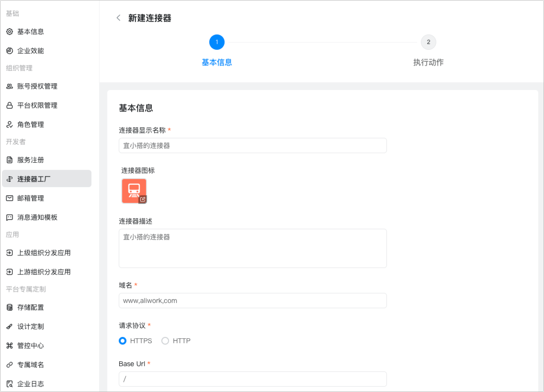Image resolution: width=544 pixels, height=392 pixels.
Task: Click the 平台权限管理 lock icon
Action: (10, 105)
